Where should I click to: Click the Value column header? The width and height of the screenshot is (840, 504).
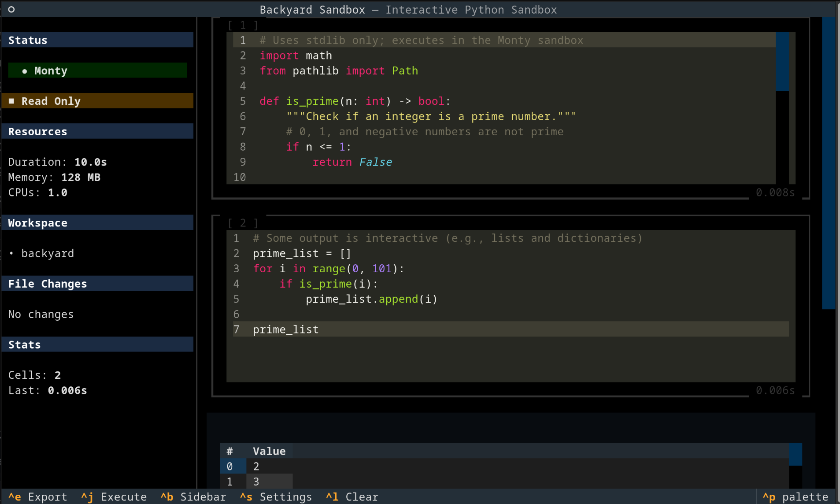point(269,451)
